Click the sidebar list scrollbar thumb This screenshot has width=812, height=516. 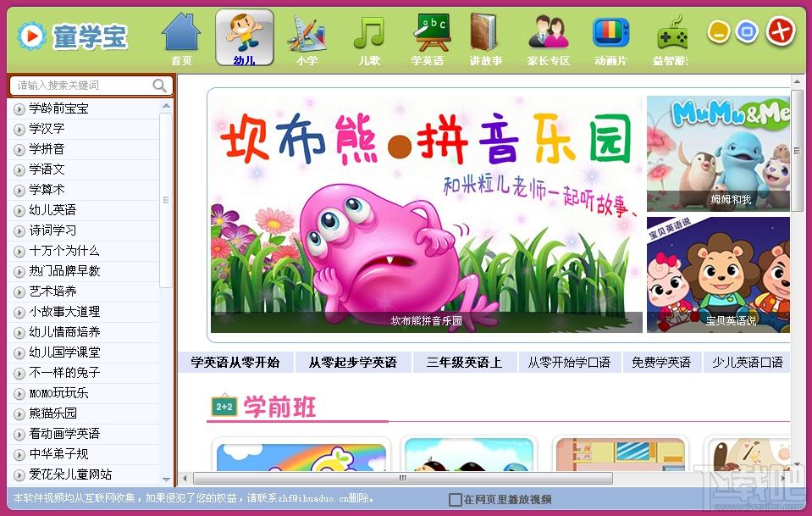(166, 200)
